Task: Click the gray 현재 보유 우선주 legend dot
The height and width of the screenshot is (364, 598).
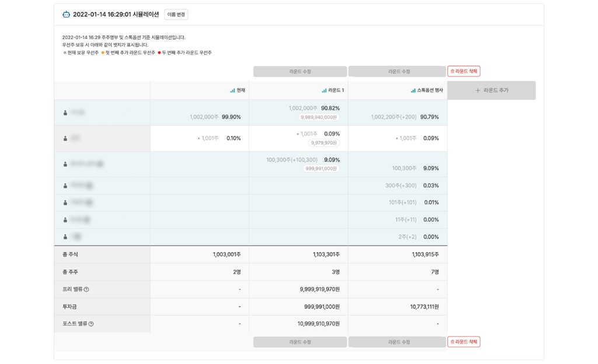Action: pyautogui.click(x=64, y=52)
